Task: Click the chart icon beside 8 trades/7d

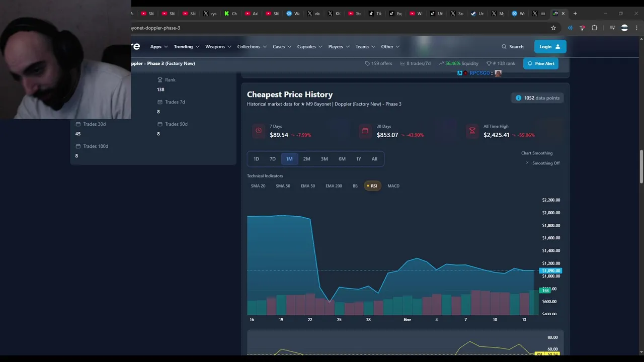Action: point(403,63)
